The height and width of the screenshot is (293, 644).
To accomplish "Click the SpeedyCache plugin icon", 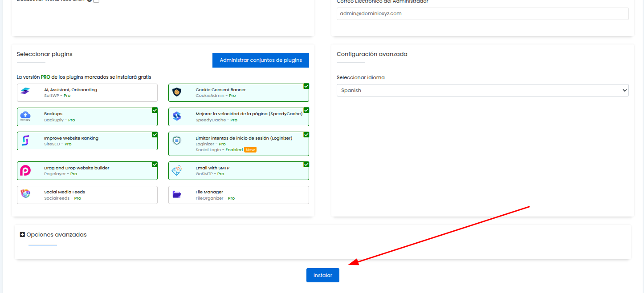I will click(177, 116).
